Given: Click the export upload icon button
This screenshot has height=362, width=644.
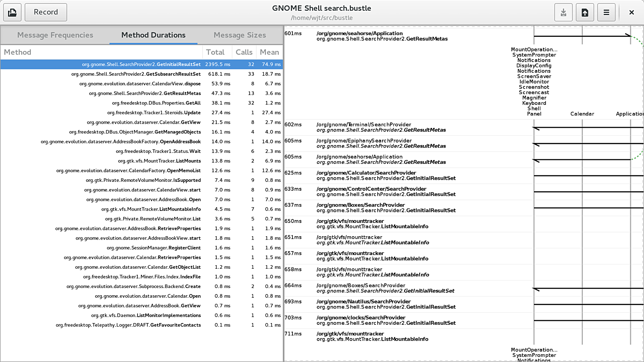Looking at the screenshot, I should [584, 12].
